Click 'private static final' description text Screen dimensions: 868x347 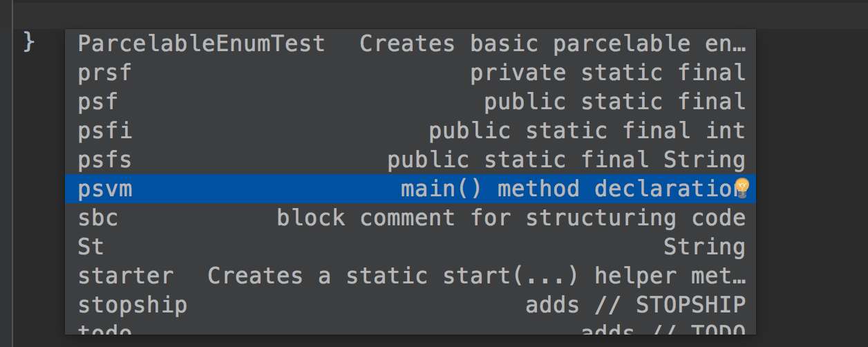click(x=608, y=73)
